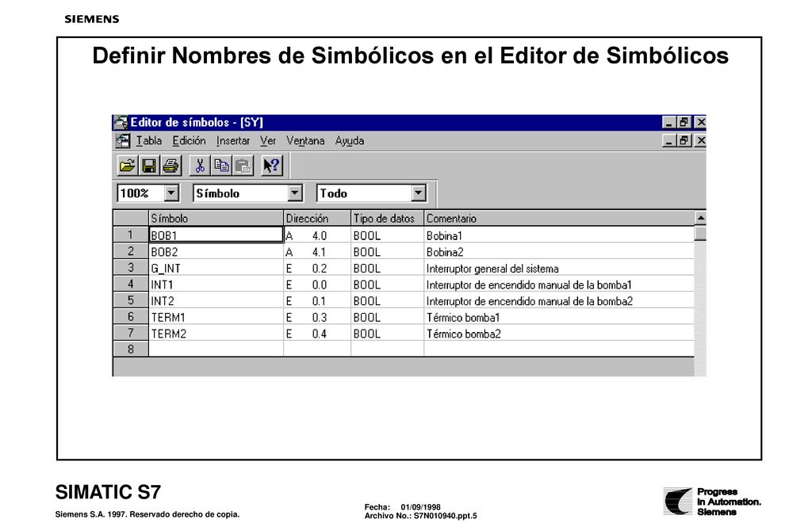Click the address cell E 0.2
812x523 pixels.
[x=317, y=269]
